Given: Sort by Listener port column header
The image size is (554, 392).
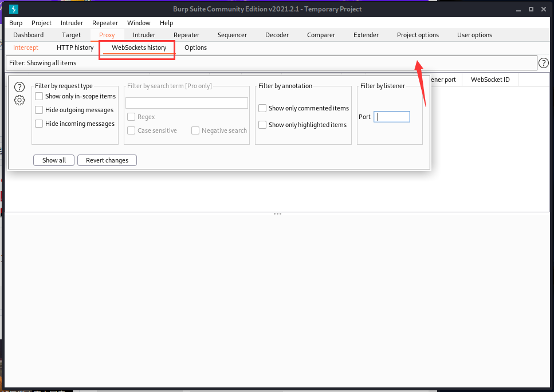Looking at the screenshot, I should click(446, 80).
